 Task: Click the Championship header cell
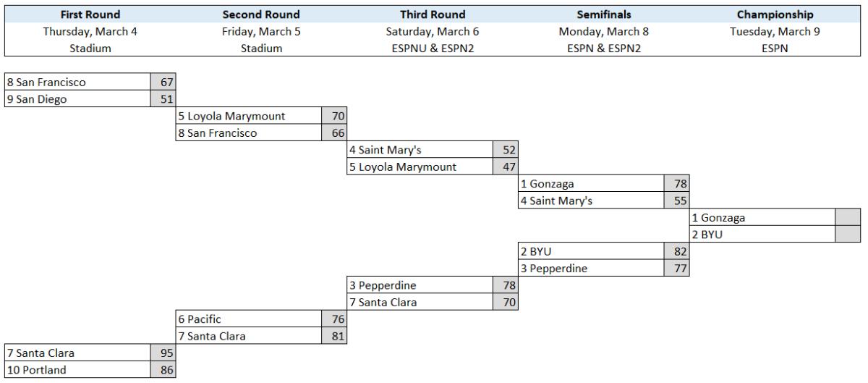775,14
